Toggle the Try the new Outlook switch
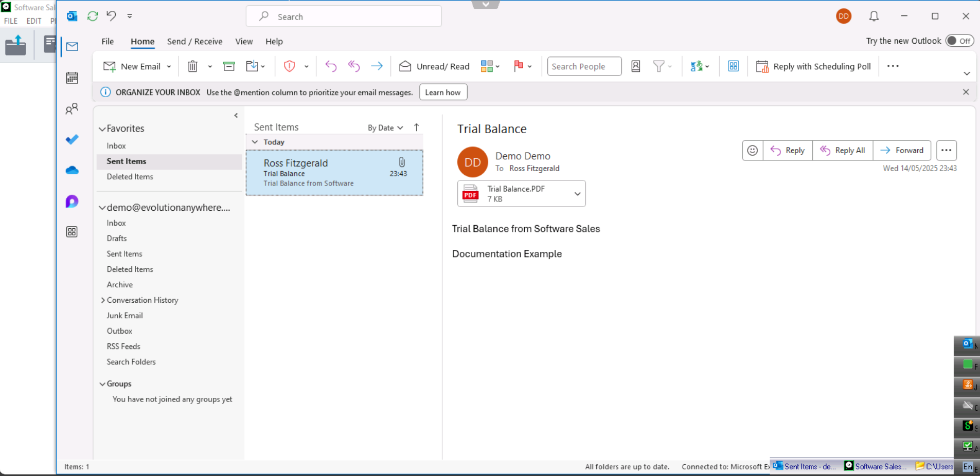Screen dimensions: 980x476 click(959, 41)
